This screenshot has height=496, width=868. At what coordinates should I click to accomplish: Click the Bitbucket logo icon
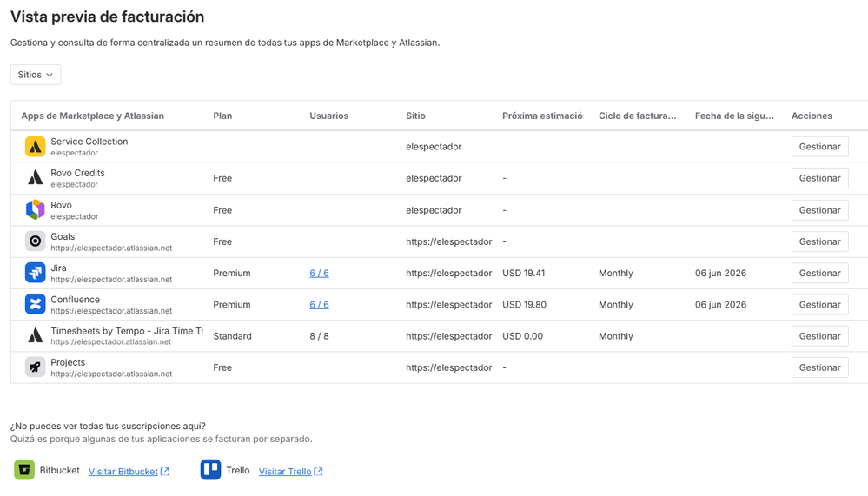pos(24,470)
